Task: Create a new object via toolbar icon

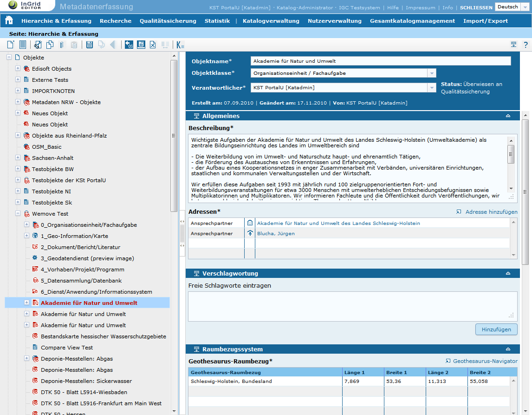Action: pyautogui.click(x=11, y=45)
